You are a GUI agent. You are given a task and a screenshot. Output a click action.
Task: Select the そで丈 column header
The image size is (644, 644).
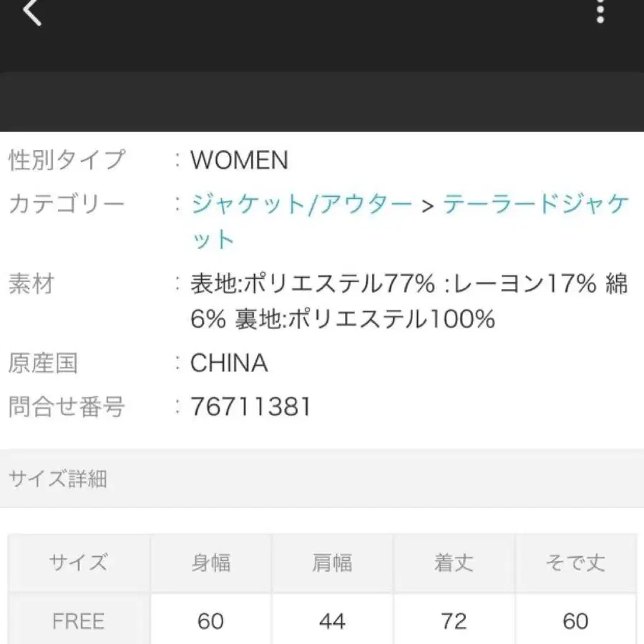(x=576, y=562)
